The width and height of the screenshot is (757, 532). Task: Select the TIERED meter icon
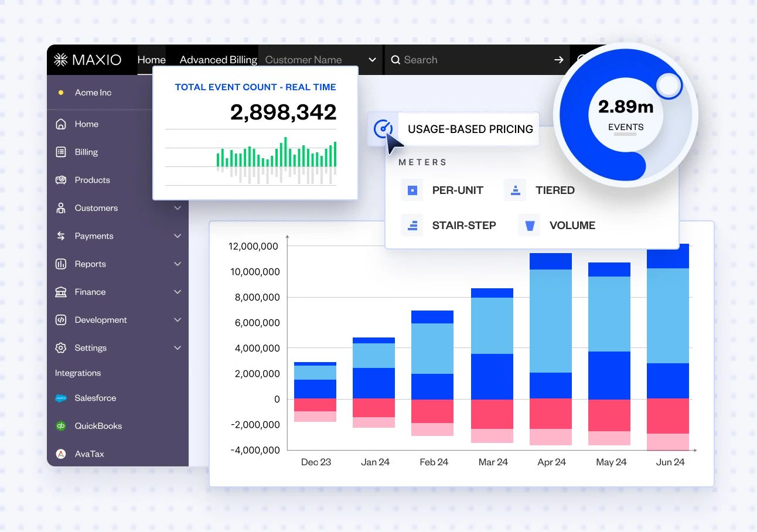pyautogui.click(x=515, y=189)
